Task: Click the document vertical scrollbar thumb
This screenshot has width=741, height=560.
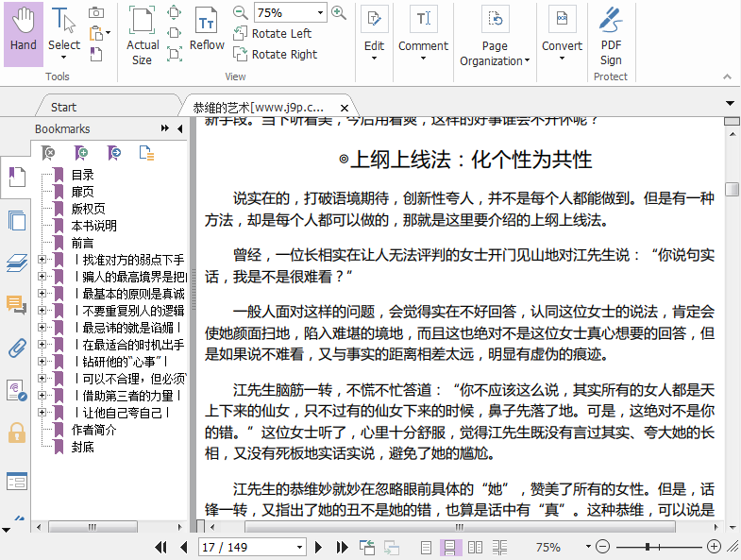Action: (x=732, y=189)
